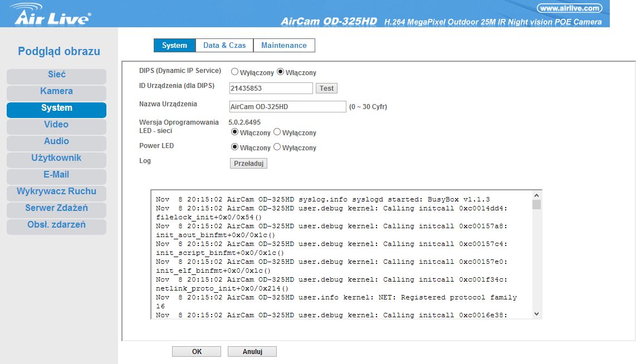Open the www.airlive.com link

coord(570,8)
